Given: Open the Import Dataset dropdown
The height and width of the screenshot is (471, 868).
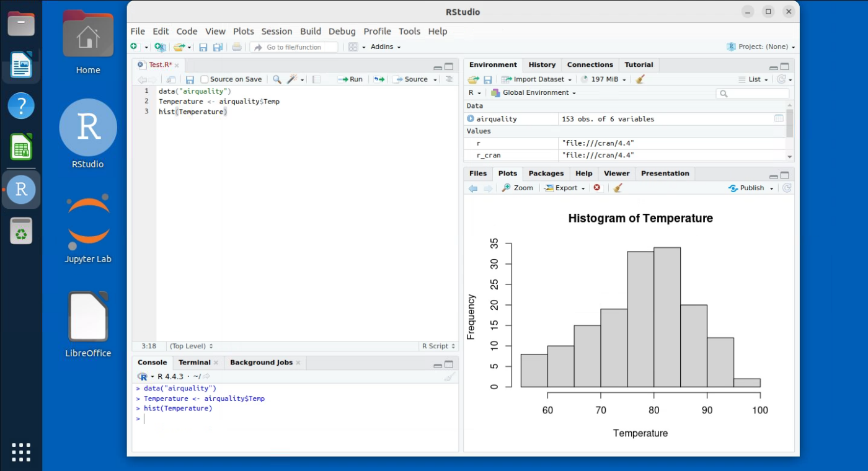Looking at the screenshot, I should [537, 79].
